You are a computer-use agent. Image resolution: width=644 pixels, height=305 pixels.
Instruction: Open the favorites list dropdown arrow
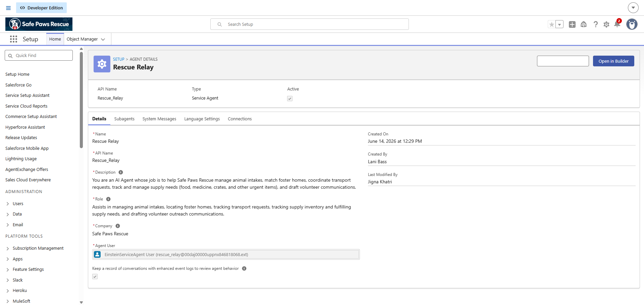point(559,24)
